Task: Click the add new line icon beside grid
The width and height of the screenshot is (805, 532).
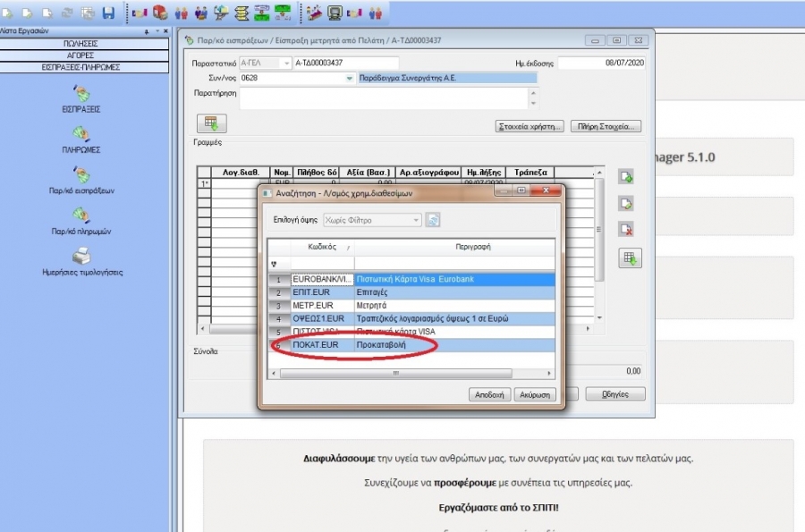Action: click(x=627, y=177)
